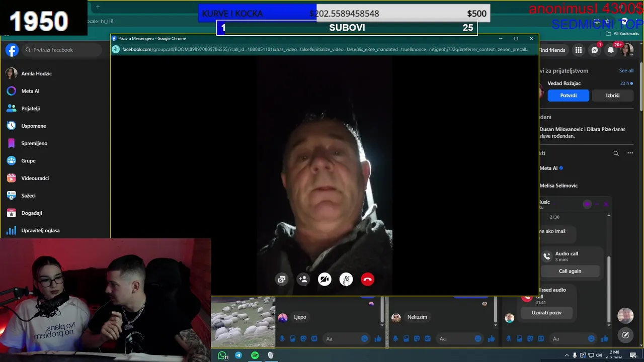Image resolution: width=644 pixels, height=362 pixels.
Task: Open the floating chat head avatar
Action: coord(625,316)
